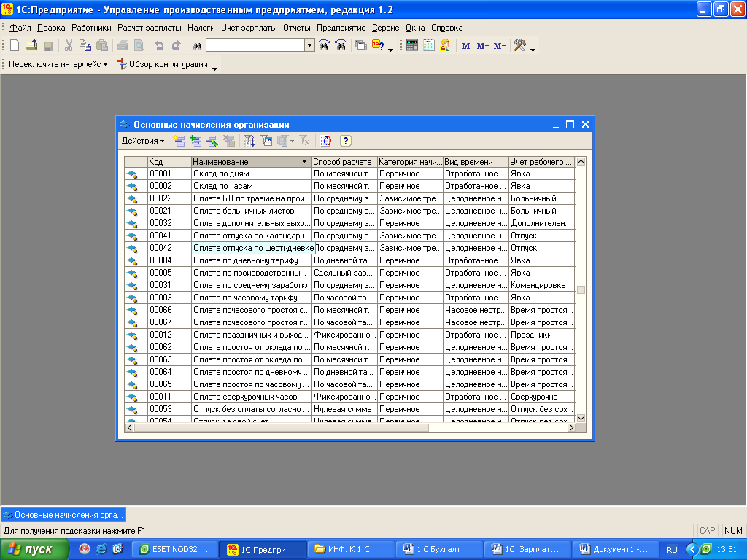The image size is (747, 560).
Task: Select the row 'Оклад по дням'
Action: (349, 174)
